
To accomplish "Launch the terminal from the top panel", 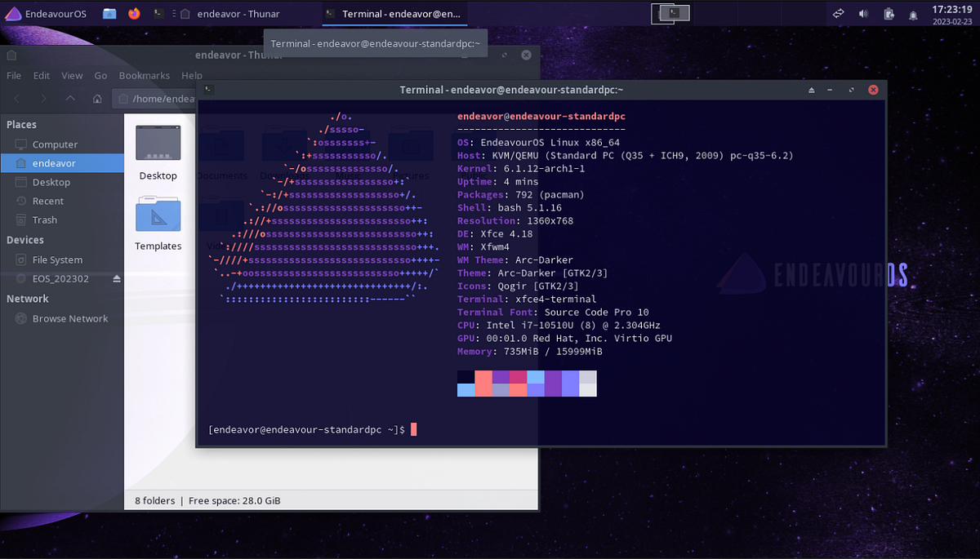I will (x=157, y=13).
